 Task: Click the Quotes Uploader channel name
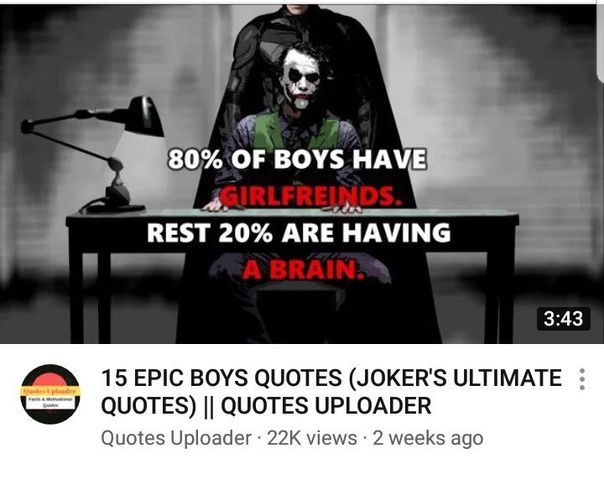[176, 438]
